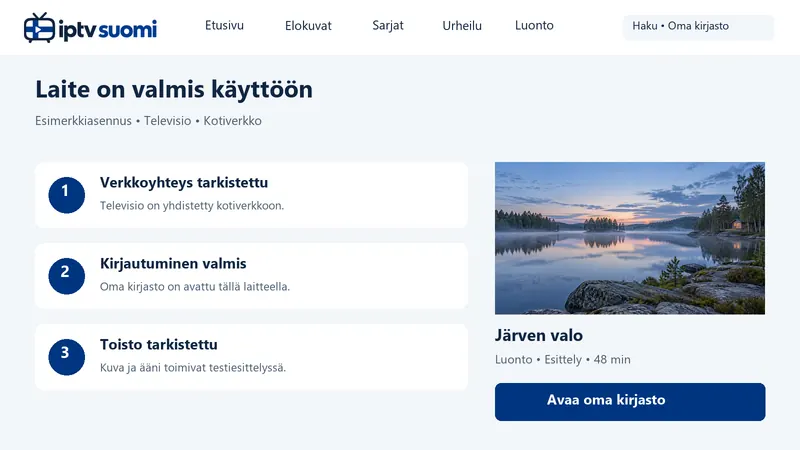The height and width of the screenshot is (450, 800).
Task: Click the Esimerkkiasennus • Televisio • Kotiverkko subtitle
Action: coord(148,121)
